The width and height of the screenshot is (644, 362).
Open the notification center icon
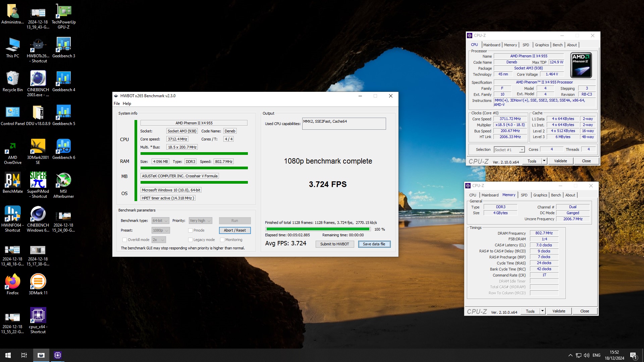633,355
